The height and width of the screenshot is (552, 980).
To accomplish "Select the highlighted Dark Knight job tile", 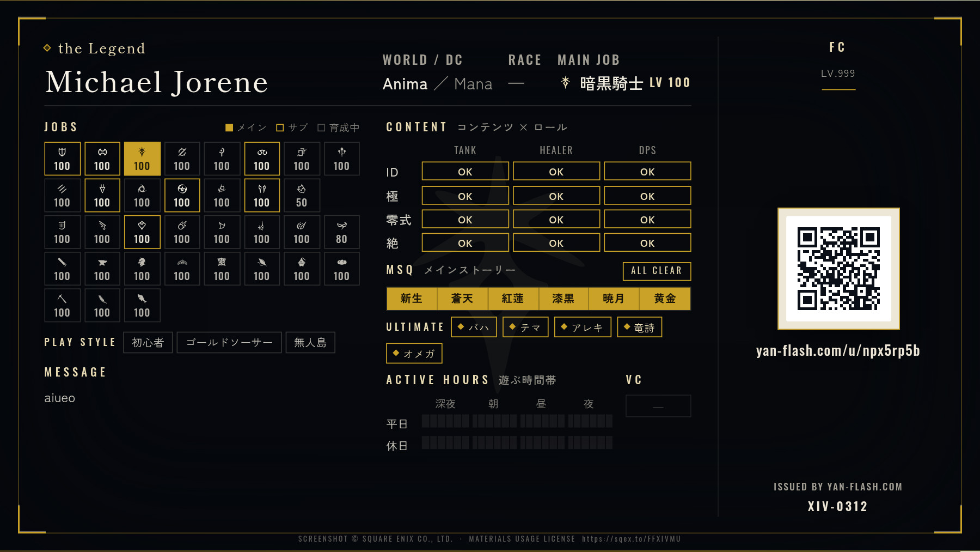I will tap(142, 159).
